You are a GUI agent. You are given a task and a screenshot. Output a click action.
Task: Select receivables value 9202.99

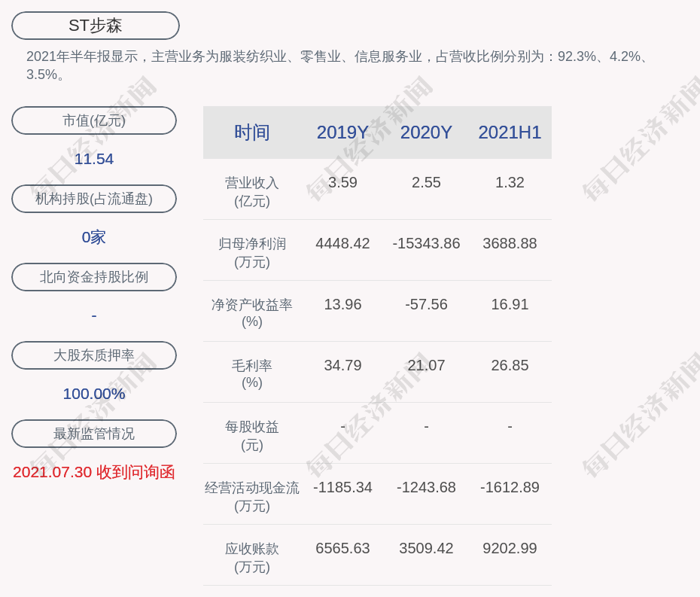tap(510, 548)
